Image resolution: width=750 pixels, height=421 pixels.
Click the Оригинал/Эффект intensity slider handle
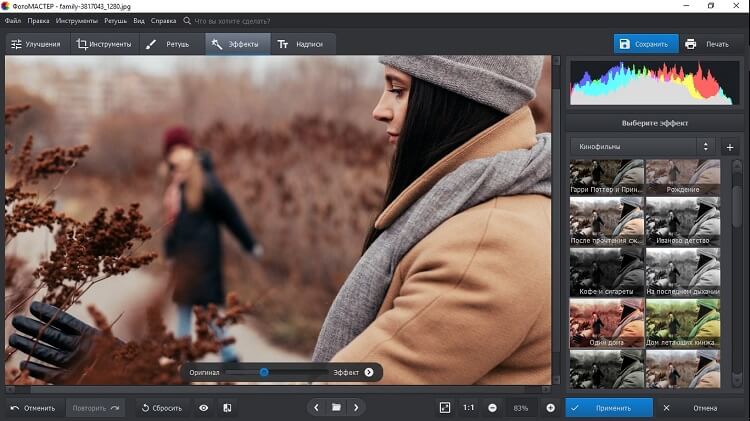[264, 372]
